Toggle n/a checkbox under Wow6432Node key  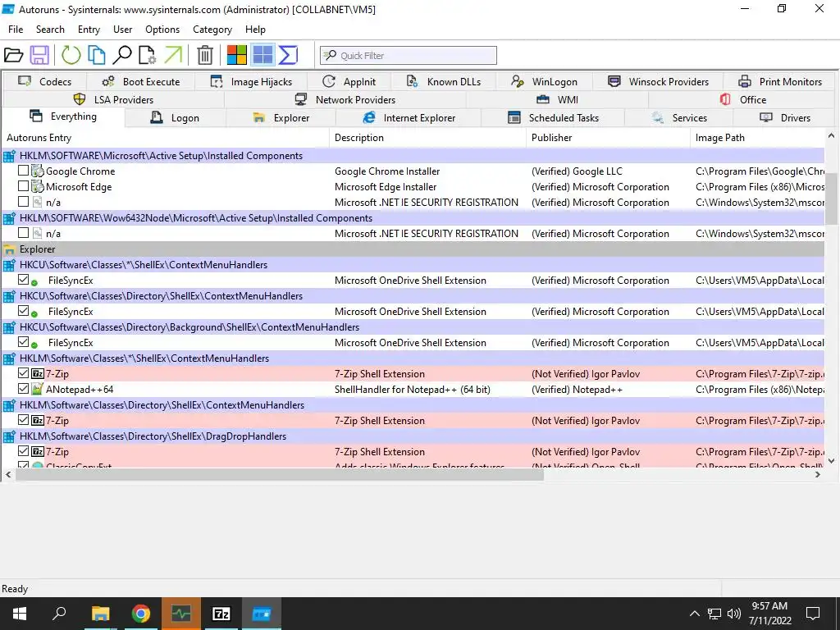[x=23, y=233]
